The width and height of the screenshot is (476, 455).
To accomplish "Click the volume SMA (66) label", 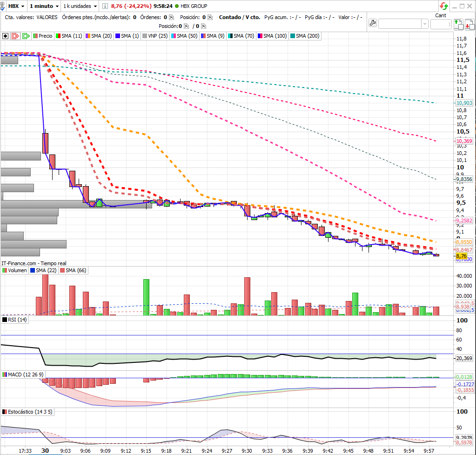I will (x=73, y=270).
